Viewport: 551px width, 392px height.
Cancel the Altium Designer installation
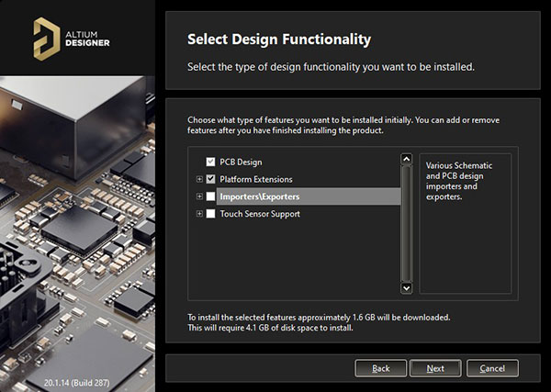492,368
